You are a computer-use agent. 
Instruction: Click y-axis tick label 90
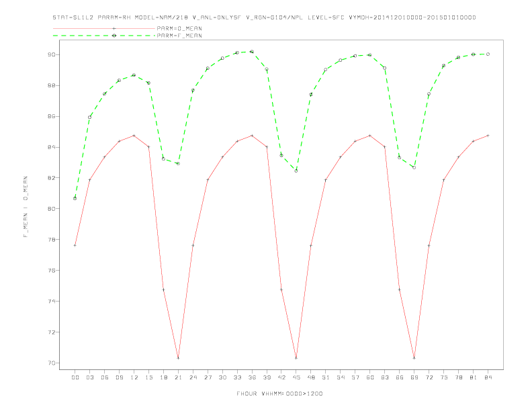(51, 54)
